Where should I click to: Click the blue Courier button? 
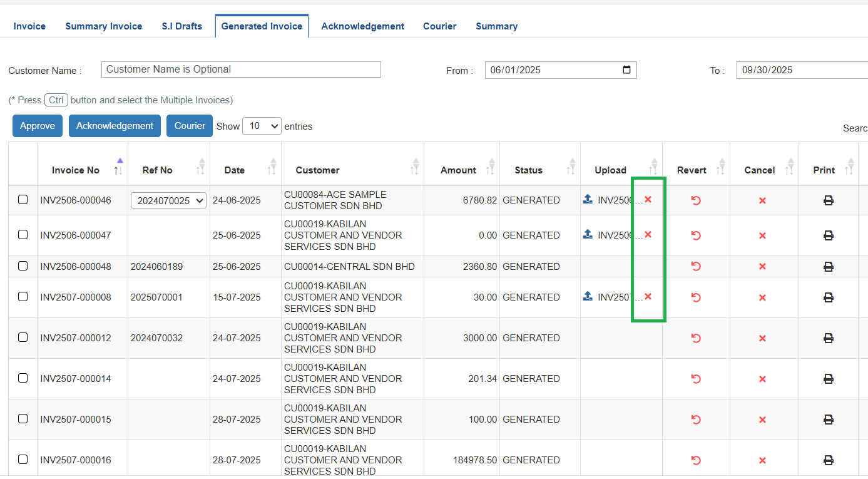[x=190, y=126]
